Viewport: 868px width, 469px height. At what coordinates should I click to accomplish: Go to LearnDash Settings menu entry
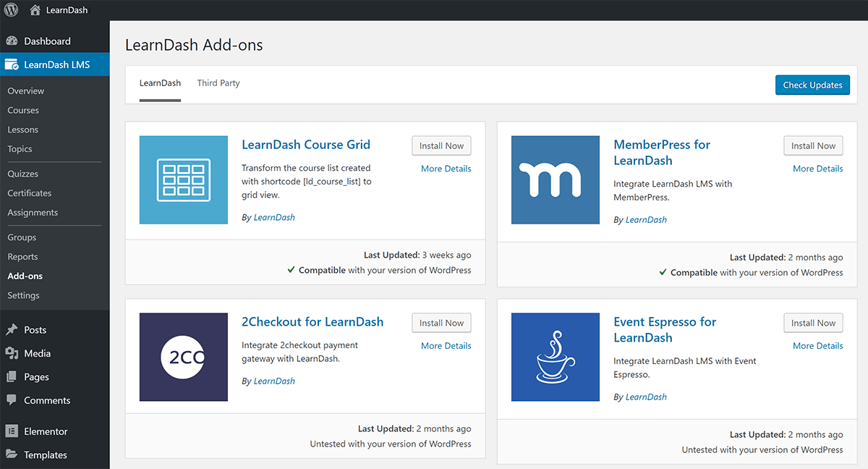[x=23, y=295]
